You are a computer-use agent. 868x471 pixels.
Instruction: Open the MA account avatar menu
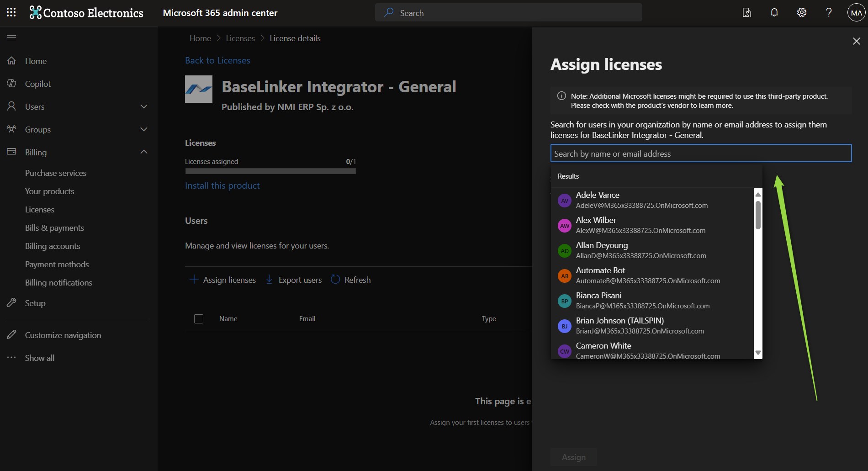[857, 13]
